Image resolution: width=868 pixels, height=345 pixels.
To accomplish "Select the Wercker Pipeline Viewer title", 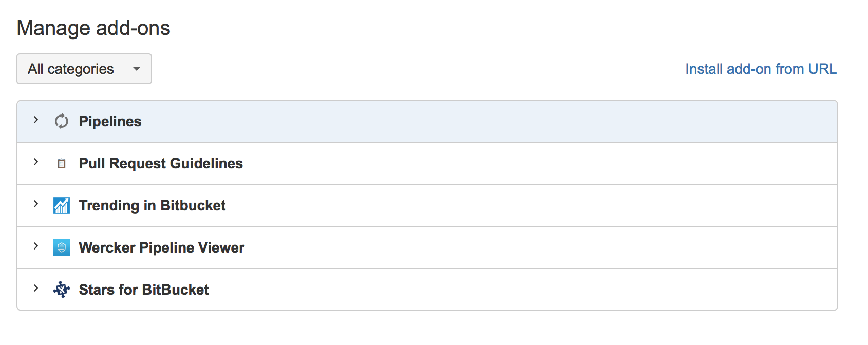I will [161, 248].
